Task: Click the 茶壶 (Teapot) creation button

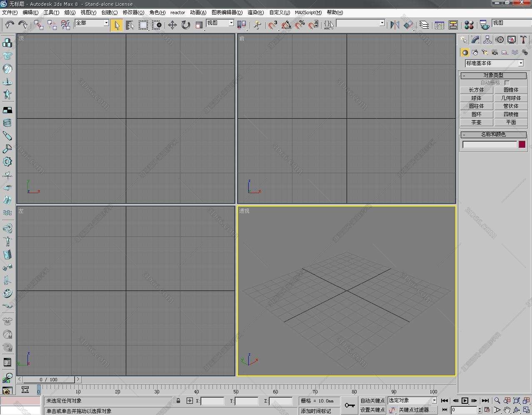Action: tap(476, 122)
